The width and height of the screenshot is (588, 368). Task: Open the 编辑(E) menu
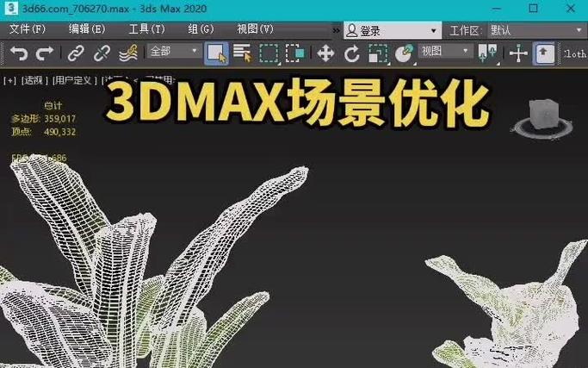coord(87,29)
